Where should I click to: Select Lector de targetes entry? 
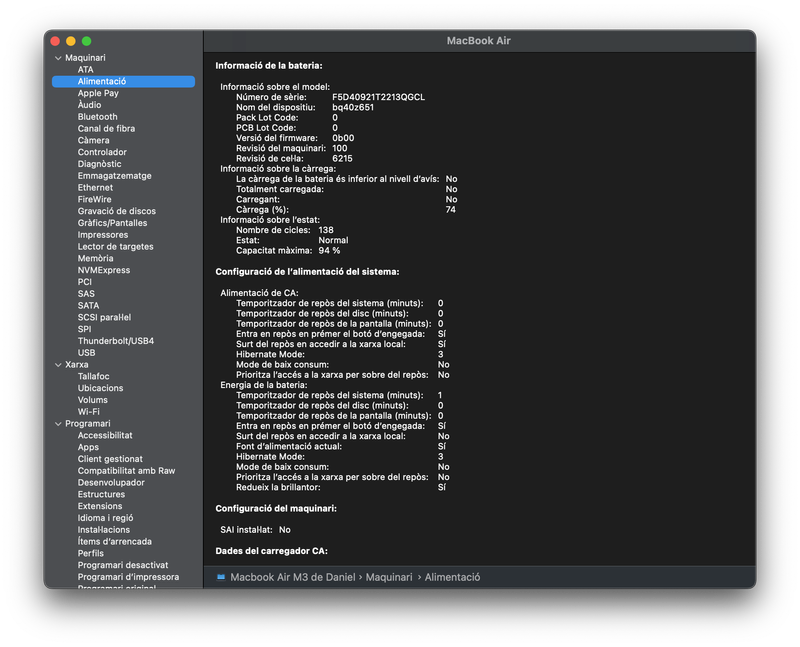tap(115, 246)
